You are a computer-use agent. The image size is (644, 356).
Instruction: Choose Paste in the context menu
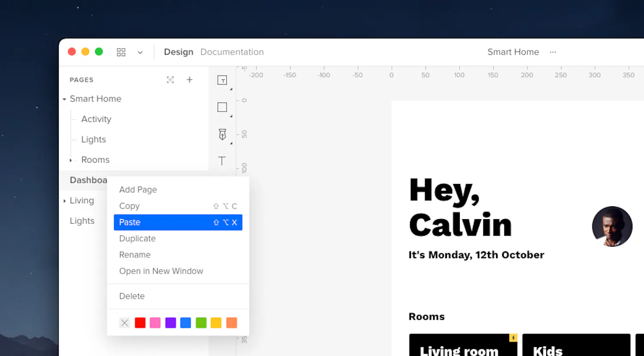[178, 222]
